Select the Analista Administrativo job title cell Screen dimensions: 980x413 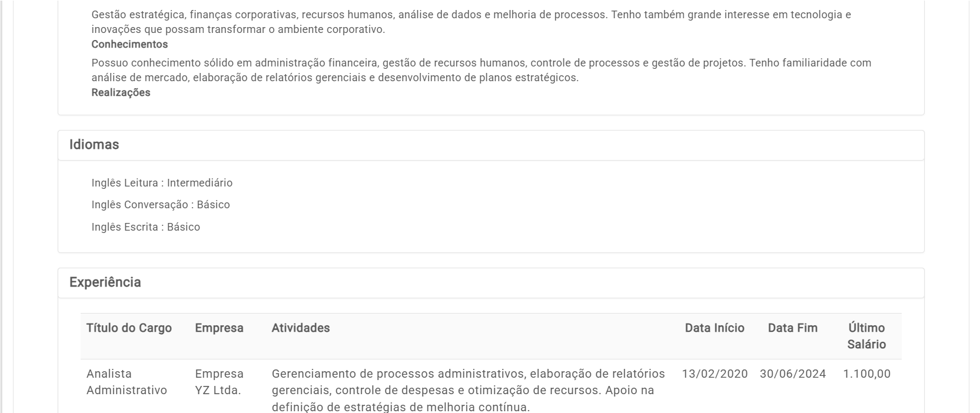pos(127,382)
